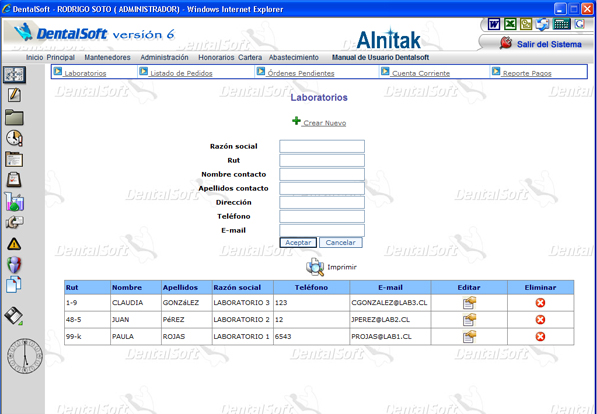Click the checklist clipboard sidebar icon
The height and width of the screenshot is (414, 597).
pos(14,180)
